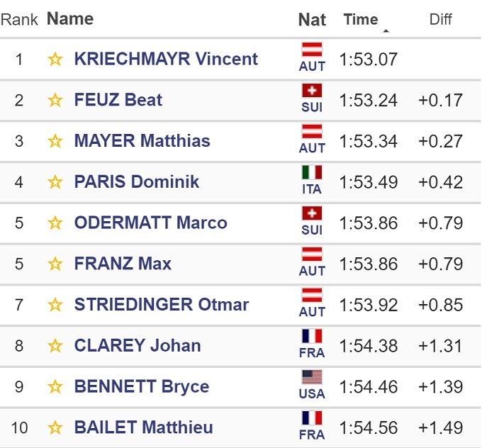482x448 pixels.
Task: Click the sort arrow under Time header
Action: (386, 31)
